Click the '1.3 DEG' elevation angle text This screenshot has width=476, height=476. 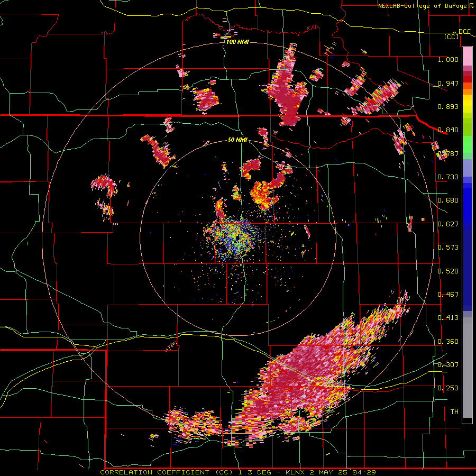click(254, 472)
